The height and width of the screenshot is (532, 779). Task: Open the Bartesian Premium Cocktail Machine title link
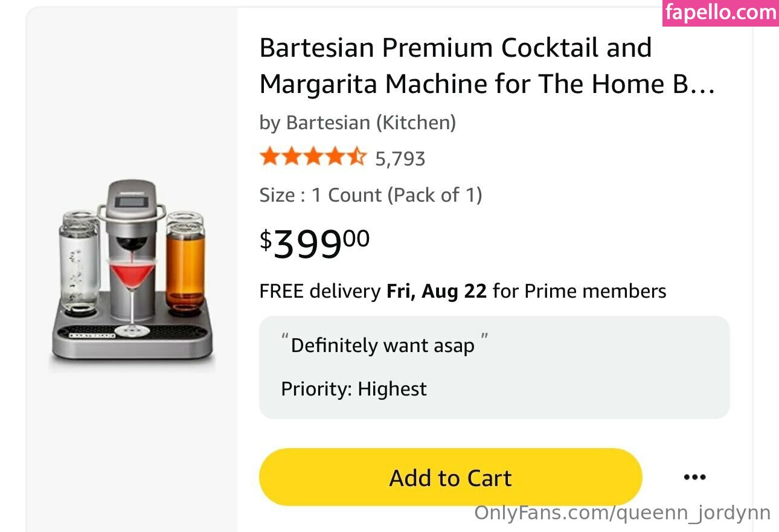[x=486, y=66]
